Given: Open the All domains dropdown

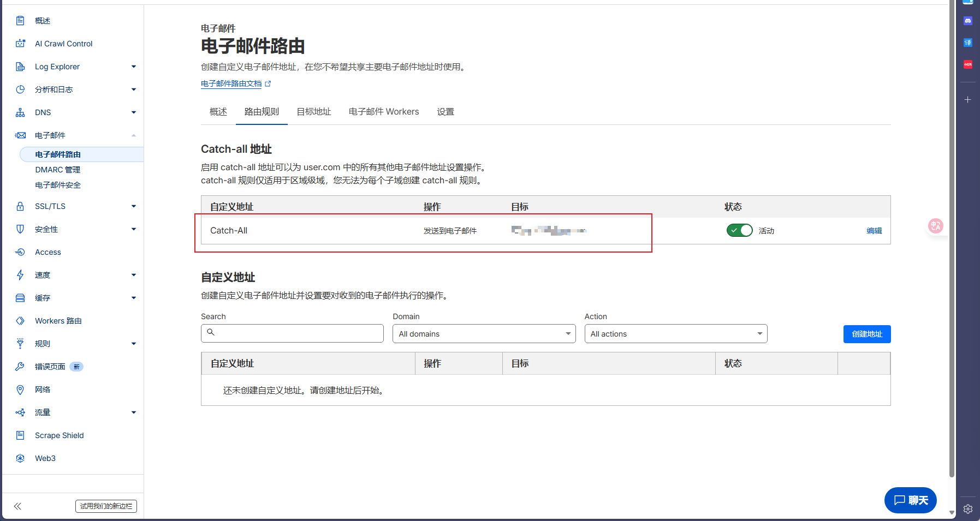Looking at the screenshot, I should point(484,334).
